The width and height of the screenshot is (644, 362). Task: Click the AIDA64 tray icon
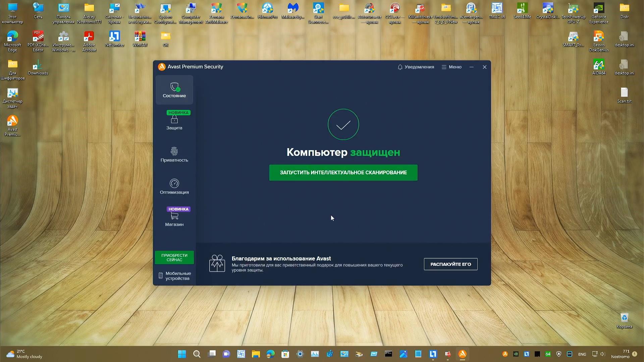pos(548,354)
